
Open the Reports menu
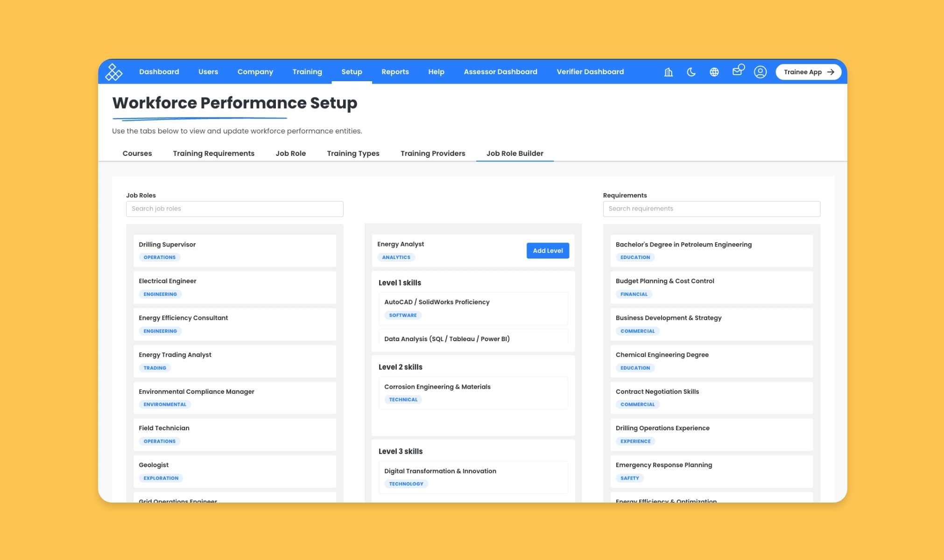(395, 72)
